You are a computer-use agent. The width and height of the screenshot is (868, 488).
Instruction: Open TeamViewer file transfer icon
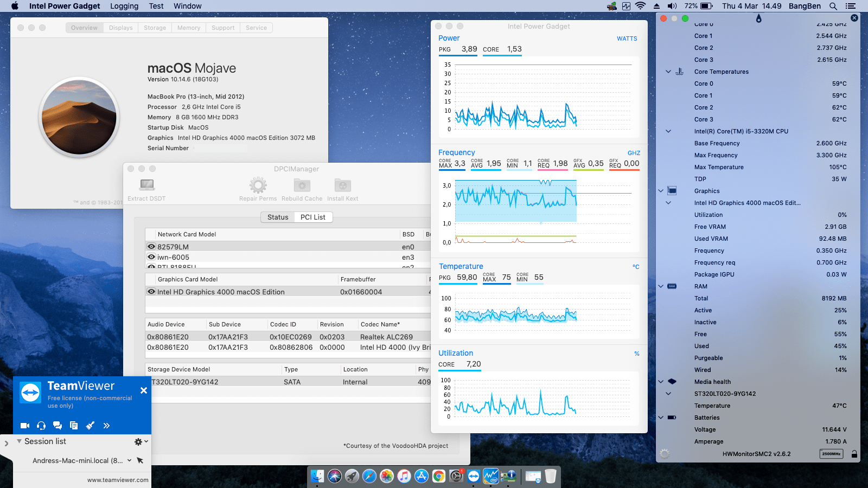[74, 426]
